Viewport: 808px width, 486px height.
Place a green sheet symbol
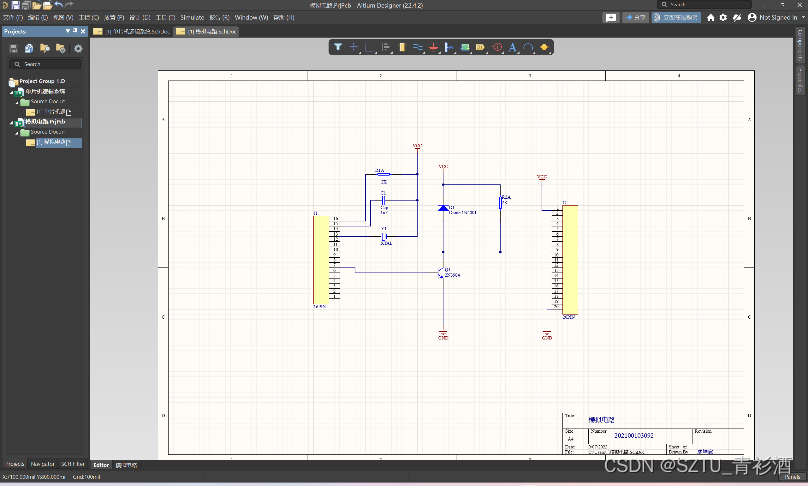pos(465,47)
